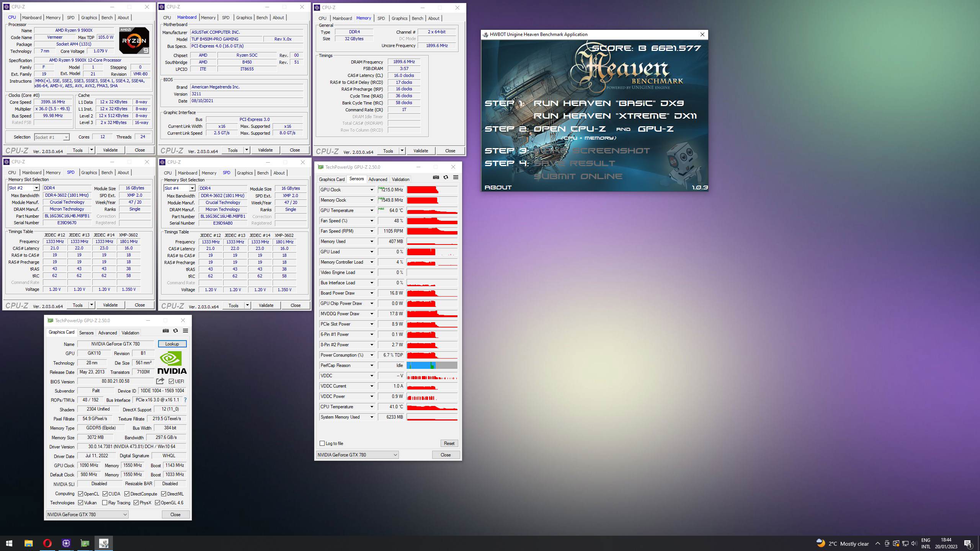Click the BIOS export share icon in GPU-Z
This screenshot has width=980, height=551.
[160, 381]
